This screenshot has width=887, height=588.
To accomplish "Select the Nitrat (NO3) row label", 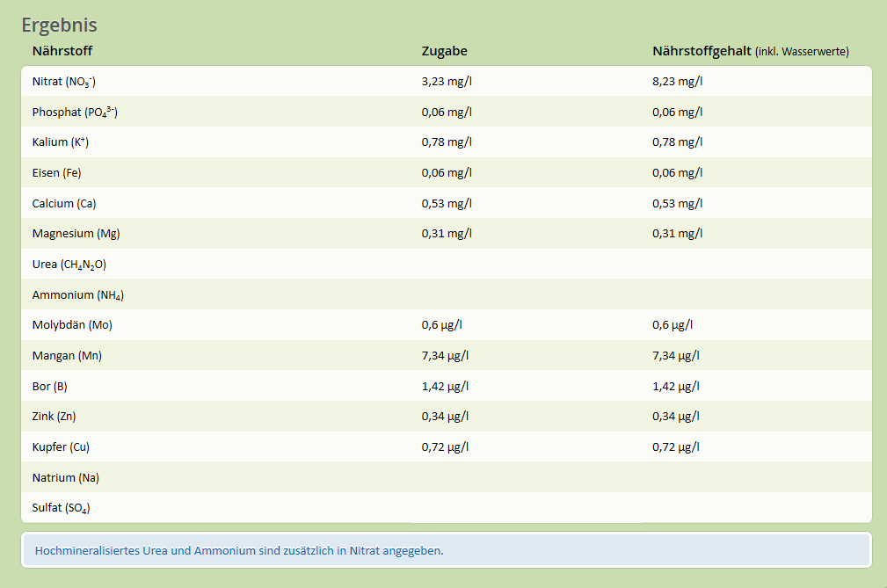I will (63, 82).
